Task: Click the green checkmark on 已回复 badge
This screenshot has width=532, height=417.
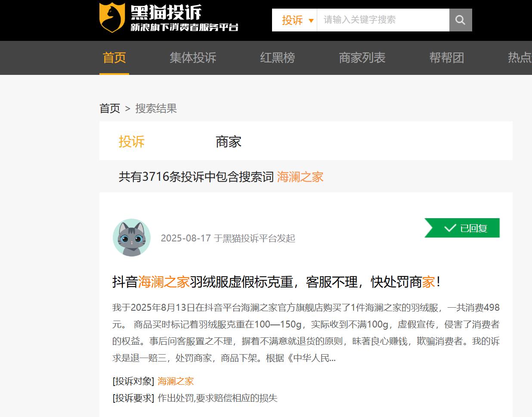Action: point(448,228)
